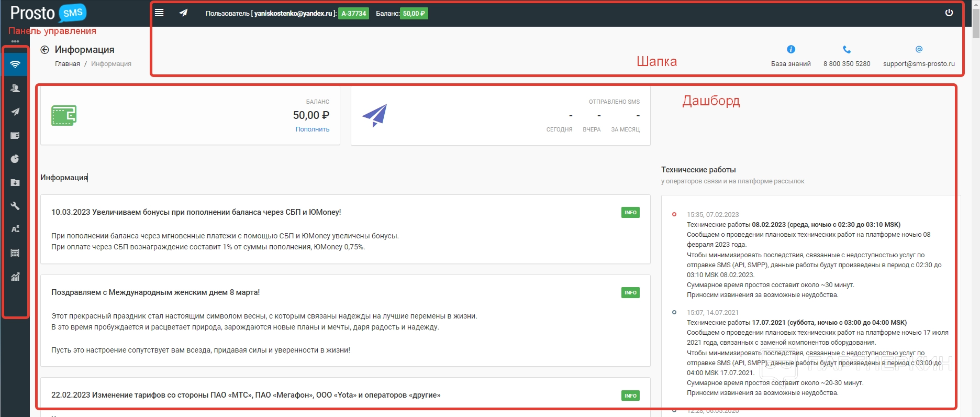Open the folder download sidebar icon
The image size is (980, 417).
pyautogui.click(x=15, y=182)
